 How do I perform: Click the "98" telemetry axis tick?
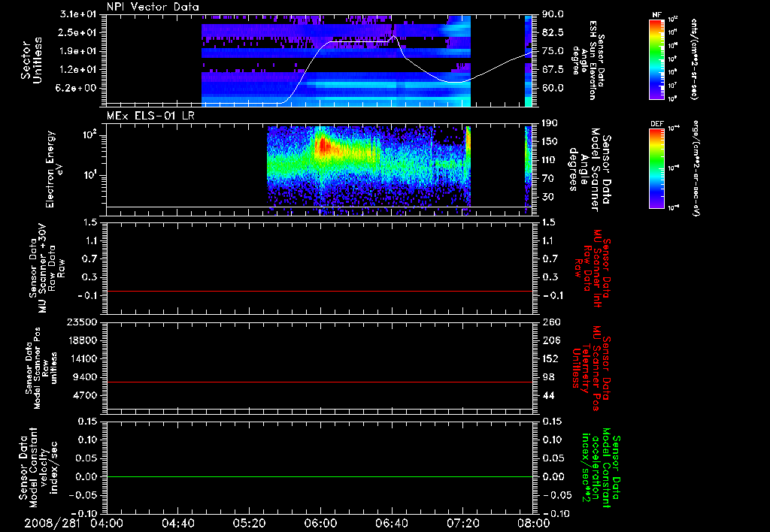coord(547,377)
